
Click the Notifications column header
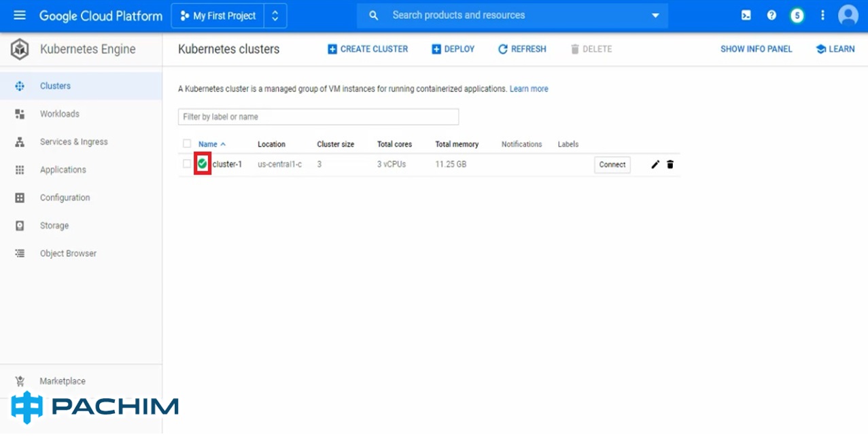[x=521, y=144]
